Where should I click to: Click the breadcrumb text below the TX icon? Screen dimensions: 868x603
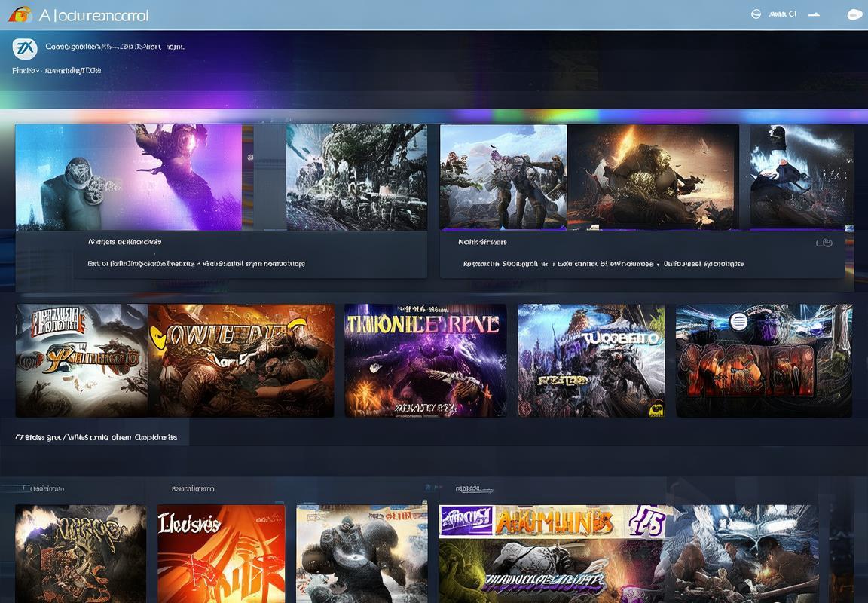pos(57,70)
